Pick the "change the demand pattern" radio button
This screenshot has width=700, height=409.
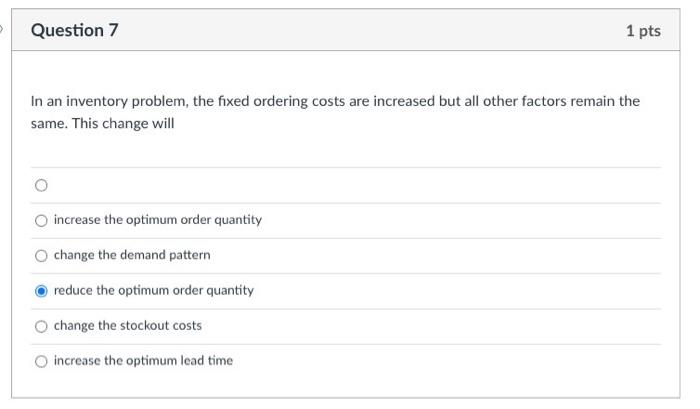[x=41, y=256]
